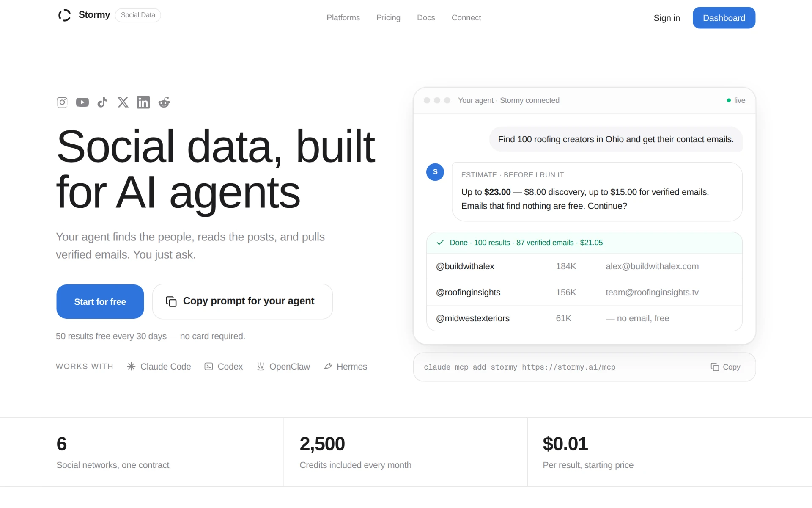Copy the claude mcp add command
812x508 pixels.
click(x=726, y=367)
